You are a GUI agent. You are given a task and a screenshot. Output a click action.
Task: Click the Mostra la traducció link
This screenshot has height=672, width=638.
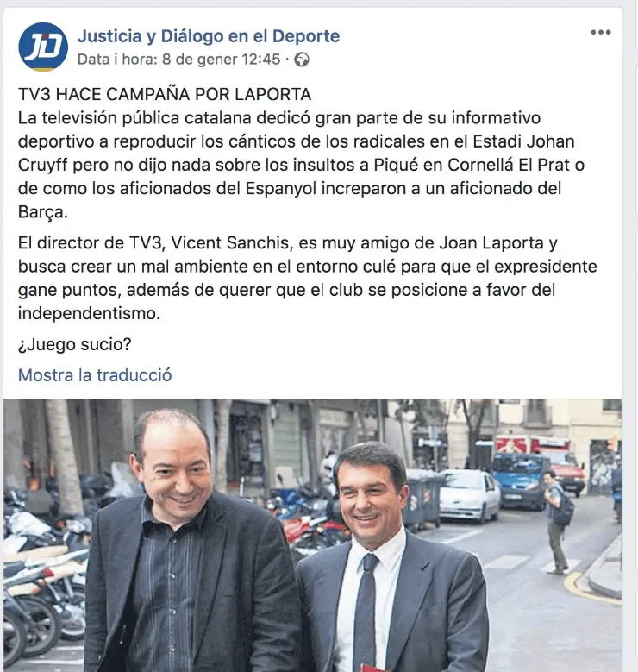point(95,375)
